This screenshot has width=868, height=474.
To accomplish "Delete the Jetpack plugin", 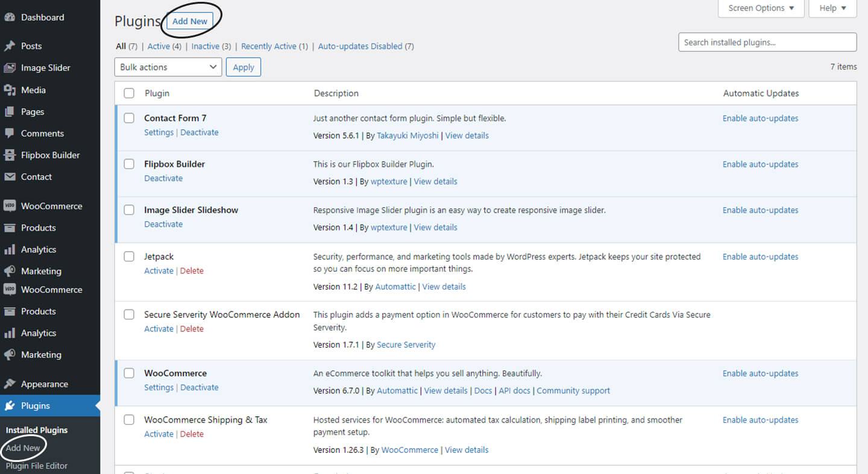I will 192,271.
